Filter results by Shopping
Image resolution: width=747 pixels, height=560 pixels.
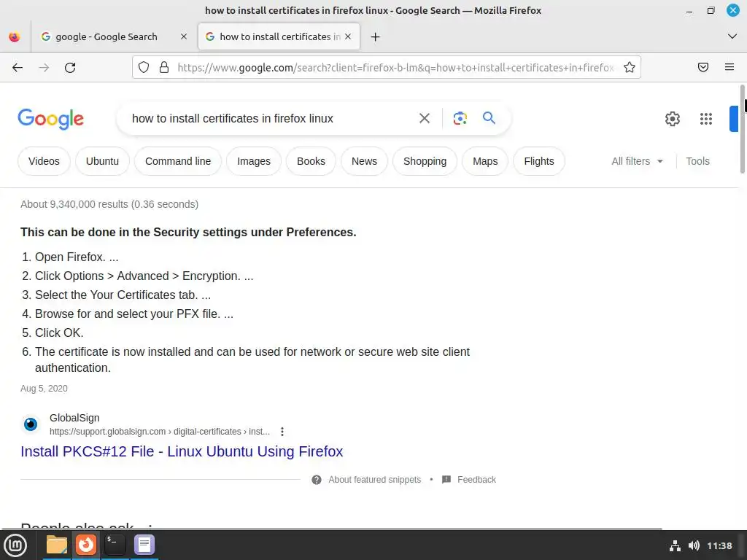[x=425, y=161]
